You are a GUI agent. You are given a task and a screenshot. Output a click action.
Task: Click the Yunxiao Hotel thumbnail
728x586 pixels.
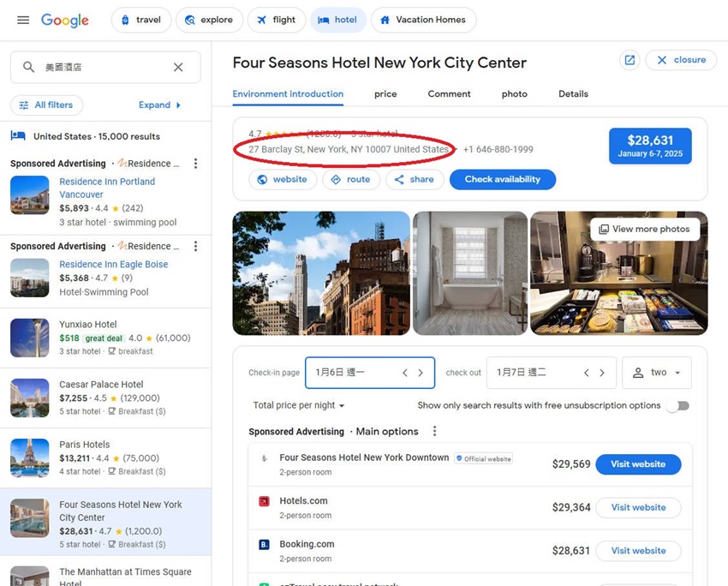pyautogui.click(x=30, y=338)
